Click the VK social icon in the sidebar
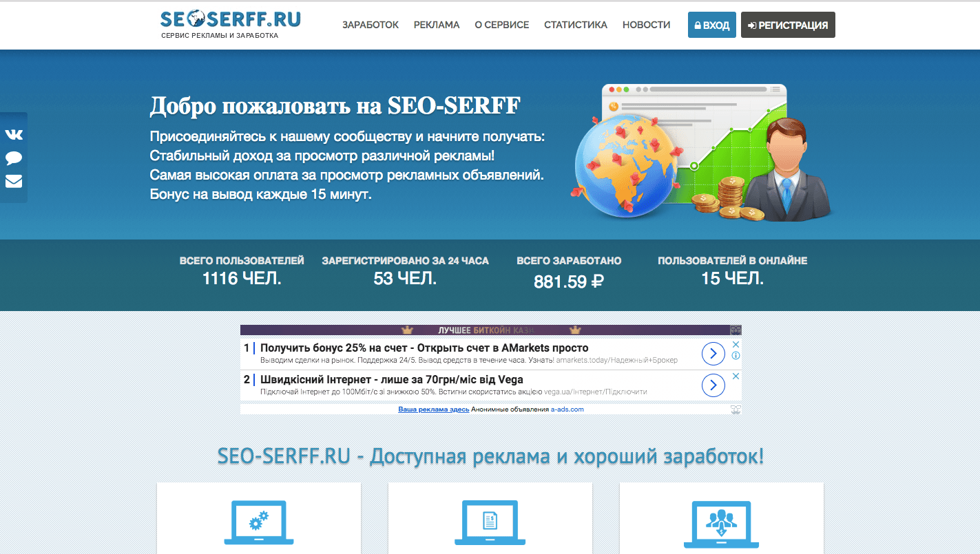This screenshot has width=980, height=554. 13,135
